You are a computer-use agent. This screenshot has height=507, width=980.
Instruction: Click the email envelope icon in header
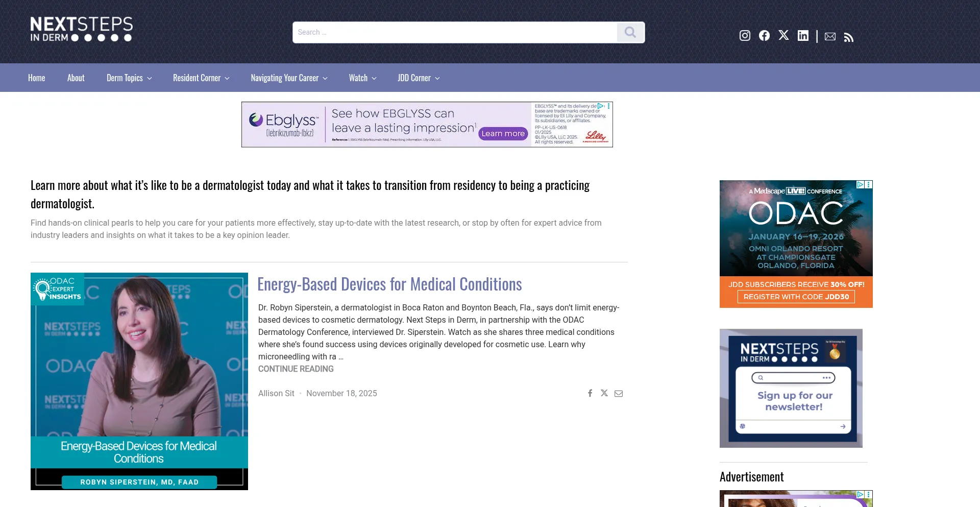click(830, 37)
